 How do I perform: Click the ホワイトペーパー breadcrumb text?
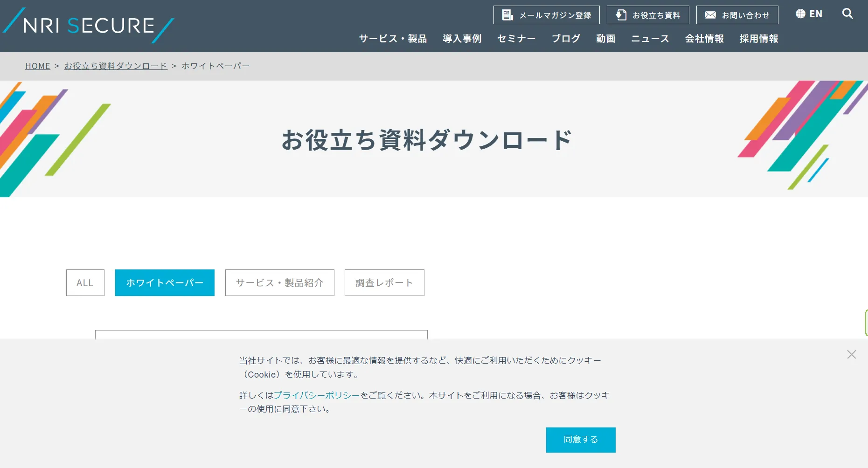[215, 66]
